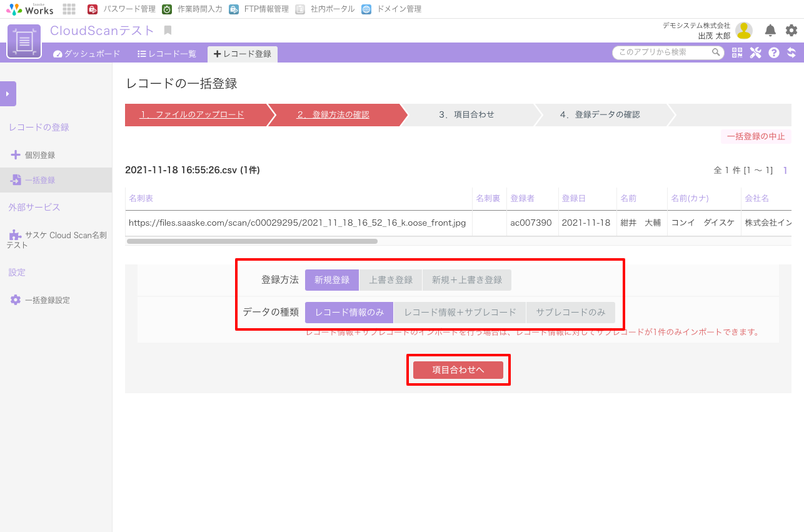Switch to the ダッシュボード tab
804x532 pixels.
pyautogui.click(x=86, y=54)
